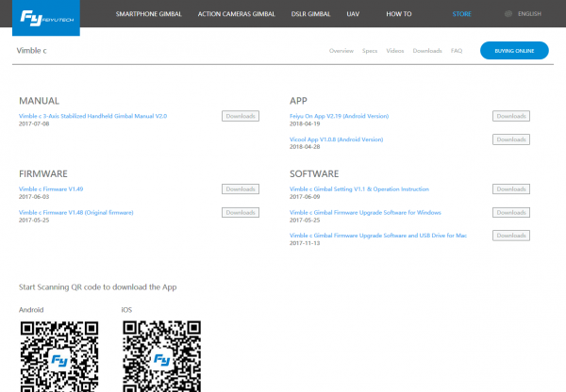Image resolution: width=566 pixels, height=392 pixels.
Task: Go to the Store page
Action: (x=462, y=14)
